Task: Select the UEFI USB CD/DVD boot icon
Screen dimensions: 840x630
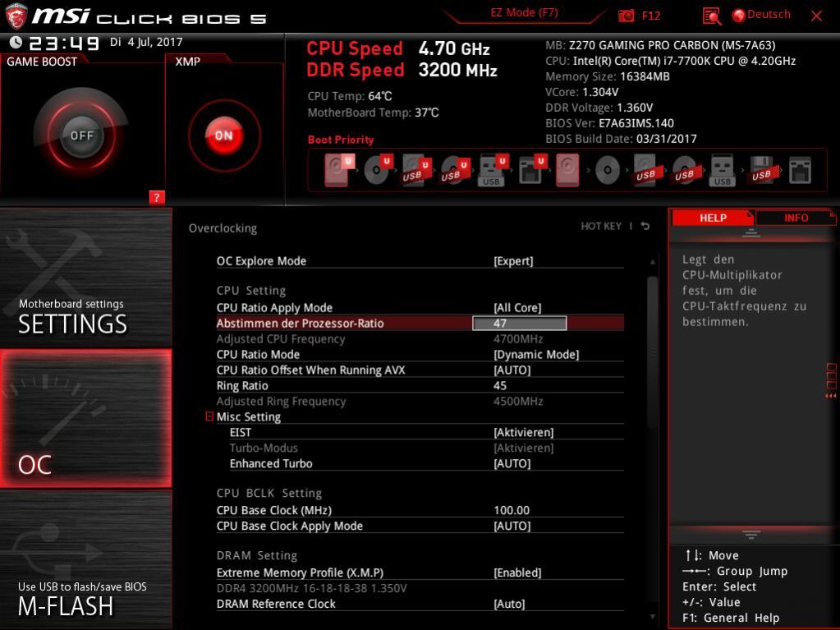Action: (455, 170)
